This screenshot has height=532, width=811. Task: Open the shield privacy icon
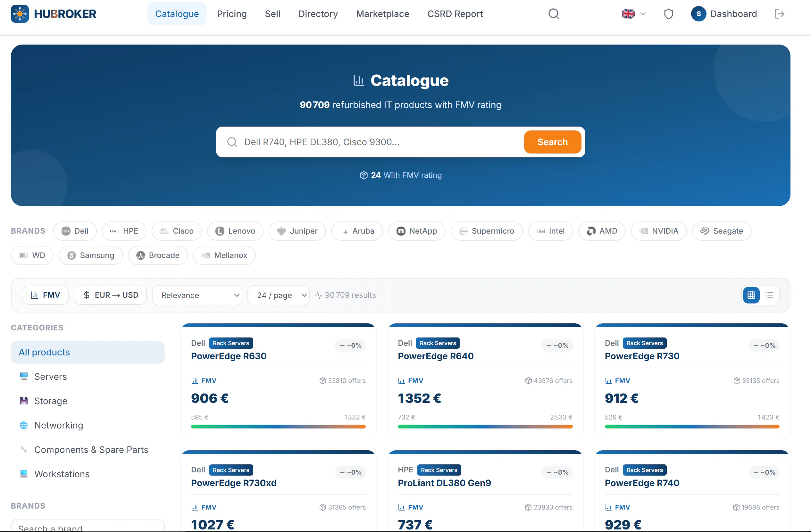pos(669,14)
